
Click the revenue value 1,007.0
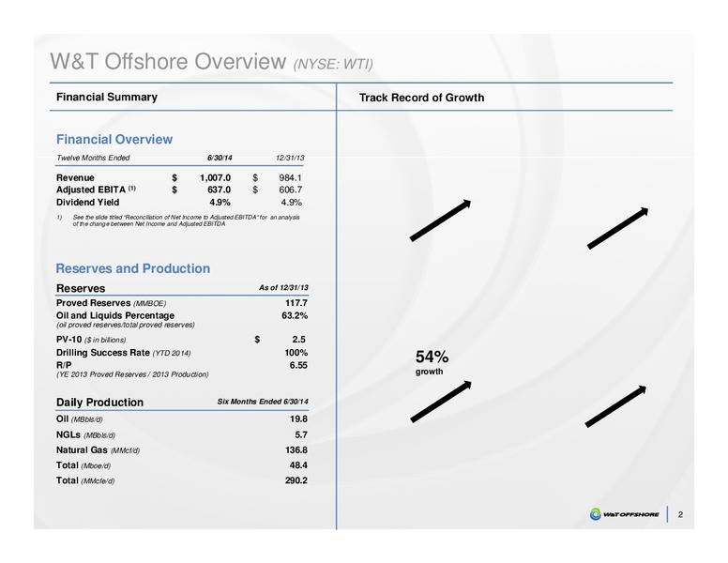coord(215,178)
